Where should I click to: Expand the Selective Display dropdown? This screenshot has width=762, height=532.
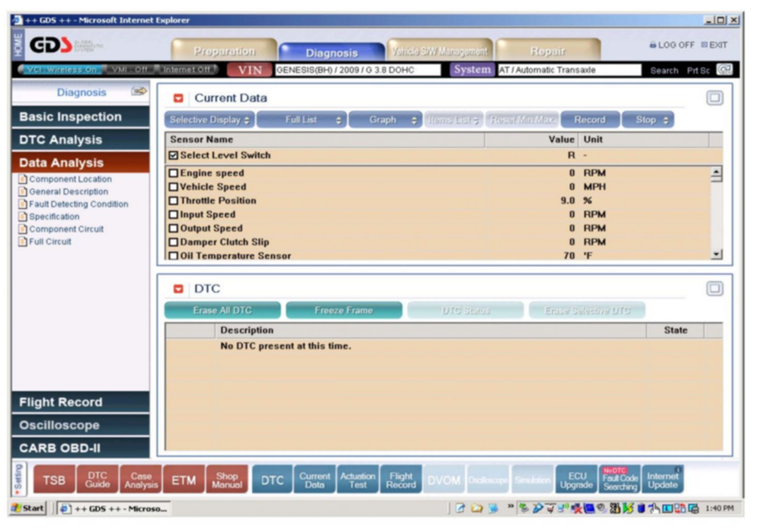pos(209,120)
